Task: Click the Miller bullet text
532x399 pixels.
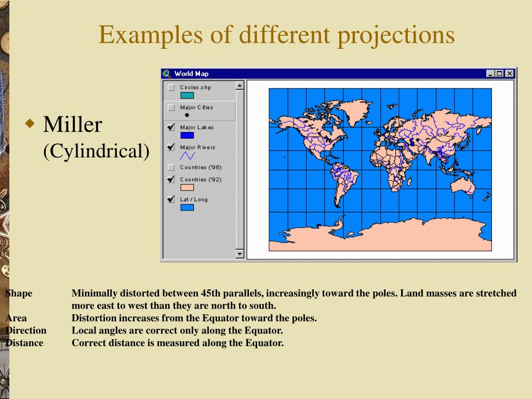Action: [73, 124]
